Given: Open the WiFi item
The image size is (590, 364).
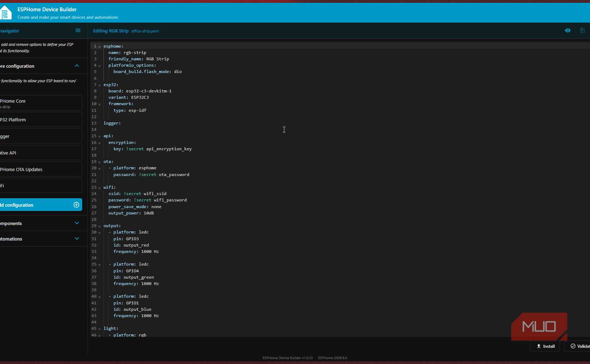Looking at the screenshot, I should point(41,186).
